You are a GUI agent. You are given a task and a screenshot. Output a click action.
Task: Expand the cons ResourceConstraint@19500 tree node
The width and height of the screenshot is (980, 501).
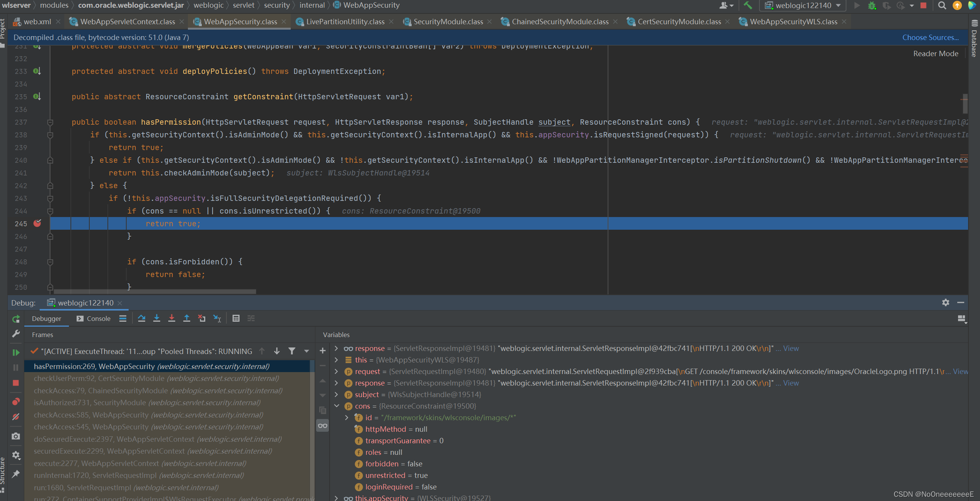338,406
